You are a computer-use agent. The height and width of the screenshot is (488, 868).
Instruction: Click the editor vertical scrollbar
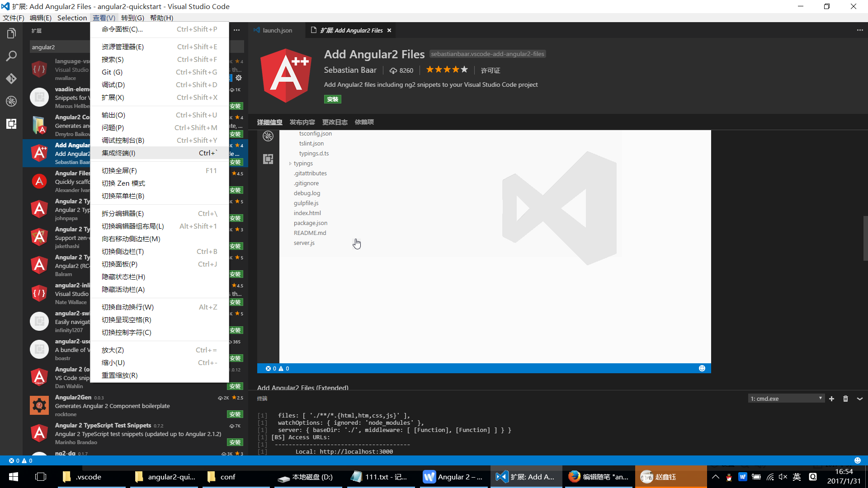865,238
